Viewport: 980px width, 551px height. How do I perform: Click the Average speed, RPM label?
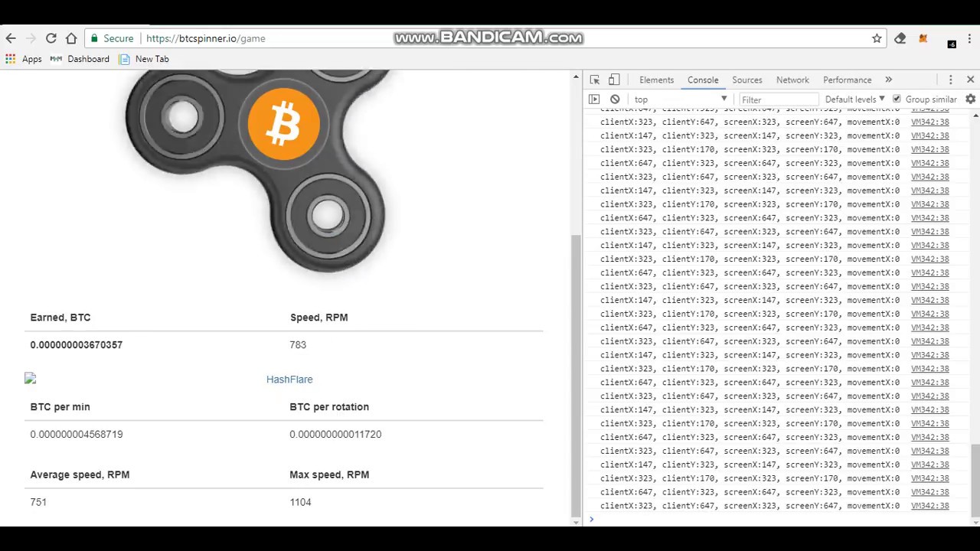click(x=80, y=475)
